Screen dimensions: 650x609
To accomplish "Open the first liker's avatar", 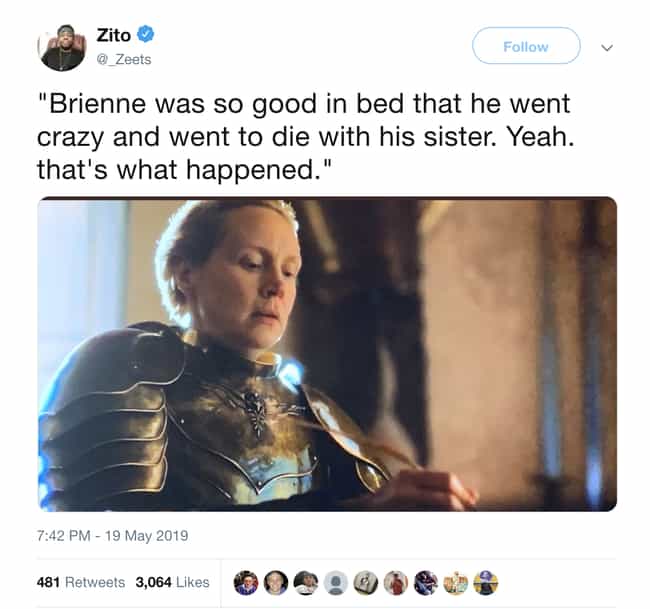I will click(246, 582).
